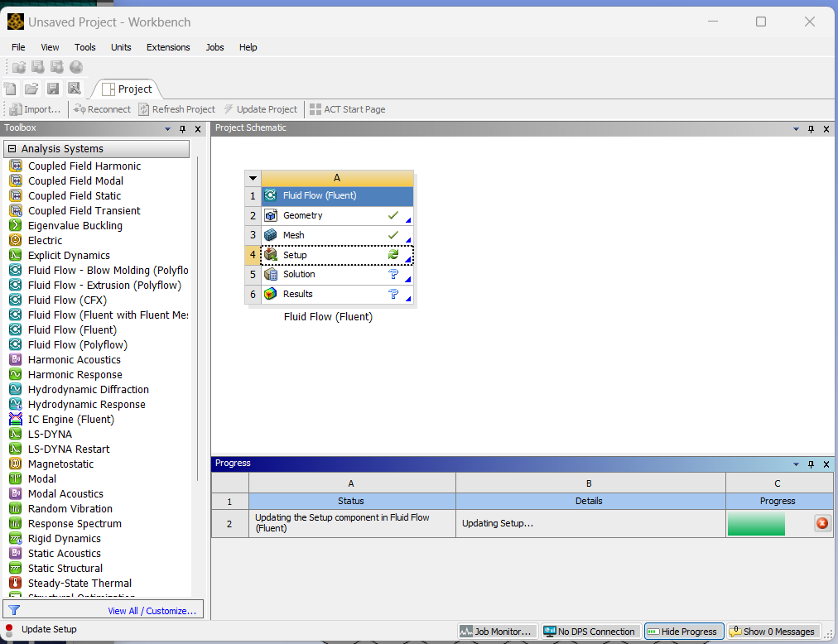Image resolution: width=838 pixels, height=644 pixels.
Task: Click the Reconnect button
Action: coord(102,109)
